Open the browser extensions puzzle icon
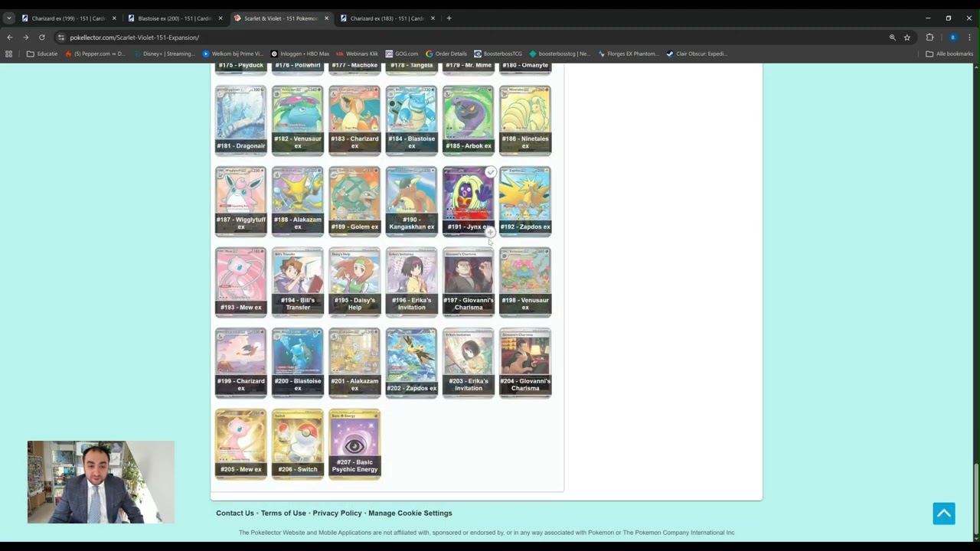Viewport: 980px width, 551px height. [x=929, y=37]
